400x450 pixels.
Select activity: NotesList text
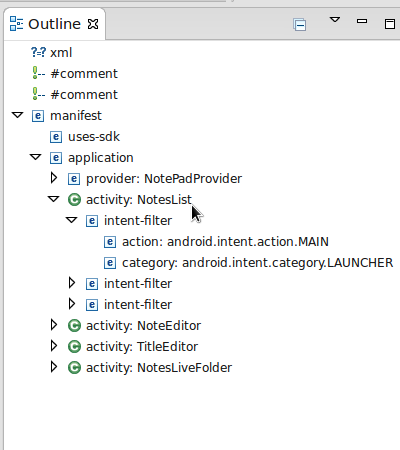click(x=139, y=200)
